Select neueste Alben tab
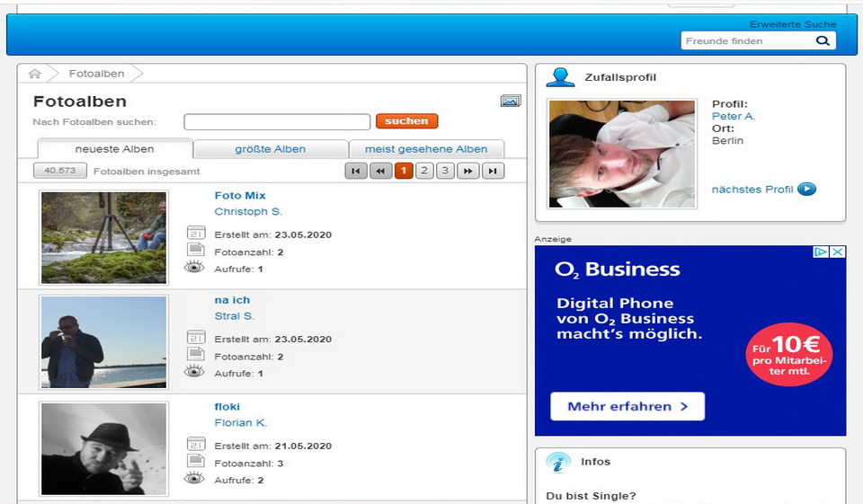Image resolution: width=863 pixels, height=504 pixels. [x=114, y=149]
